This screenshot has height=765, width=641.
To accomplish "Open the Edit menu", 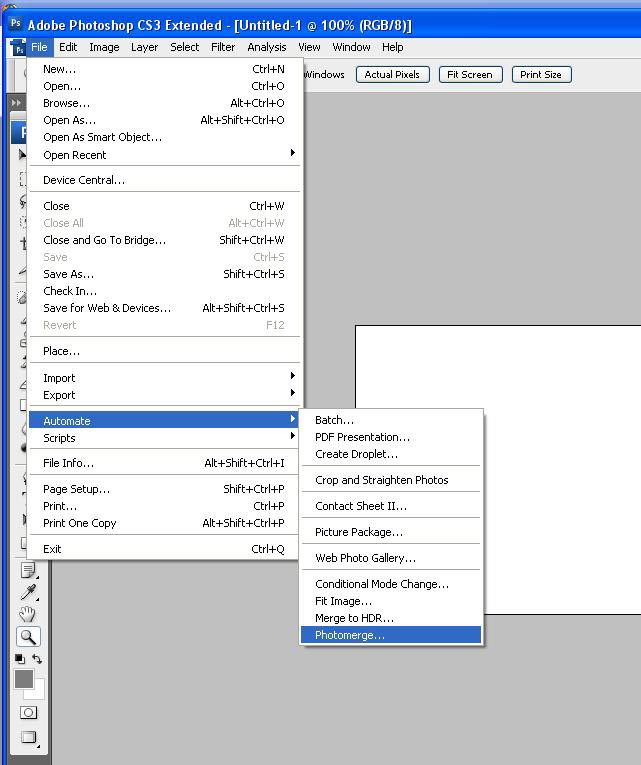I will (68, 47).
